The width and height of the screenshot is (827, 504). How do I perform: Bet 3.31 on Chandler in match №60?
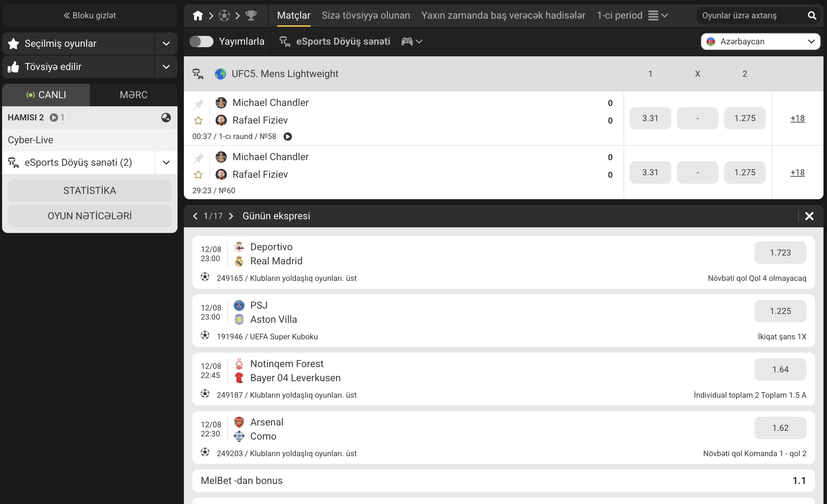[651, 172]
